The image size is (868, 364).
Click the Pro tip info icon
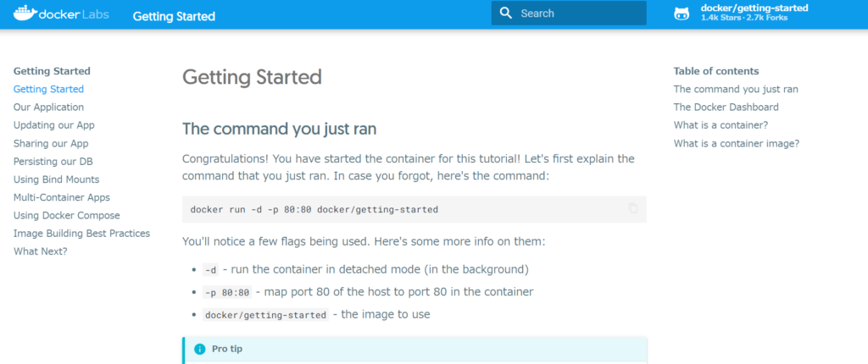(200, 349)
